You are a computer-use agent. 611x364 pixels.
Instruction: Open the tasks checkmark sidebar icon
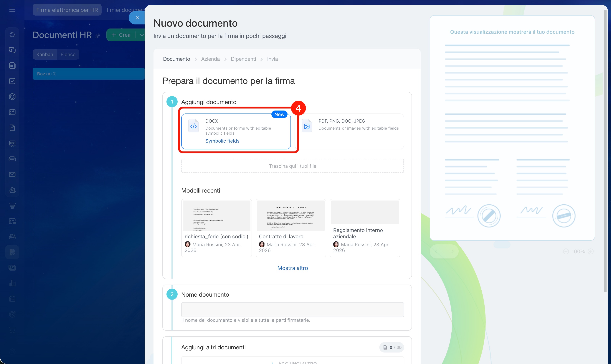click(12, 81)
